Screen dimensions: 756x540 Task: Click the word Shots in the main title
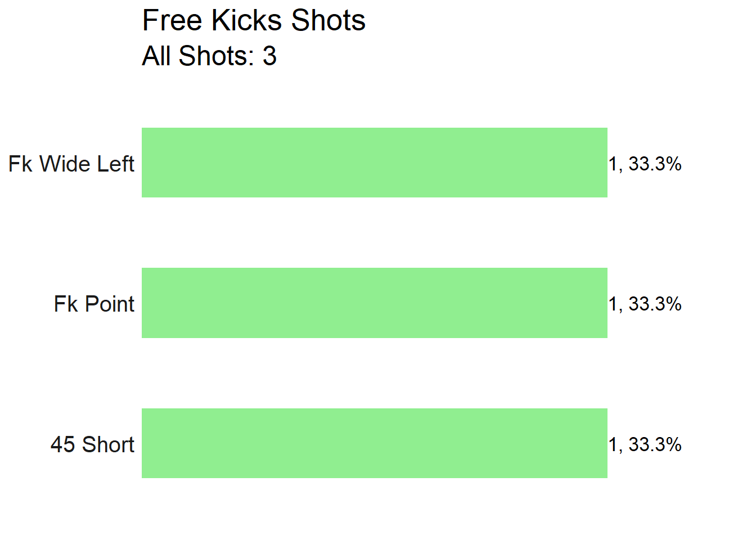pyautogui.click(x=328, y=21)
